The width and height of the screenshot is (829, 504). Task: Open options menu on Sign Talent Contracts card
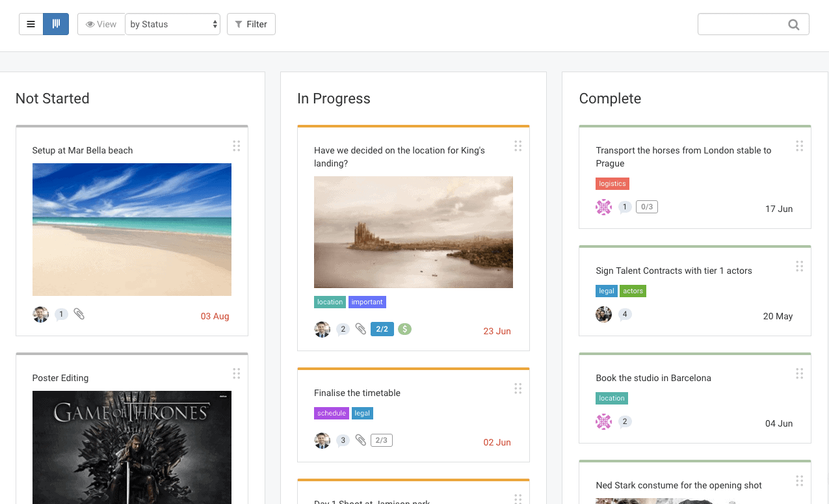tap(799, 266)
